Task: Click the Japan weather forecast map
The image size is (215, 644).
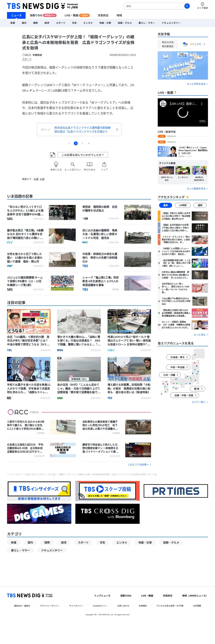Action: [183, 65]
